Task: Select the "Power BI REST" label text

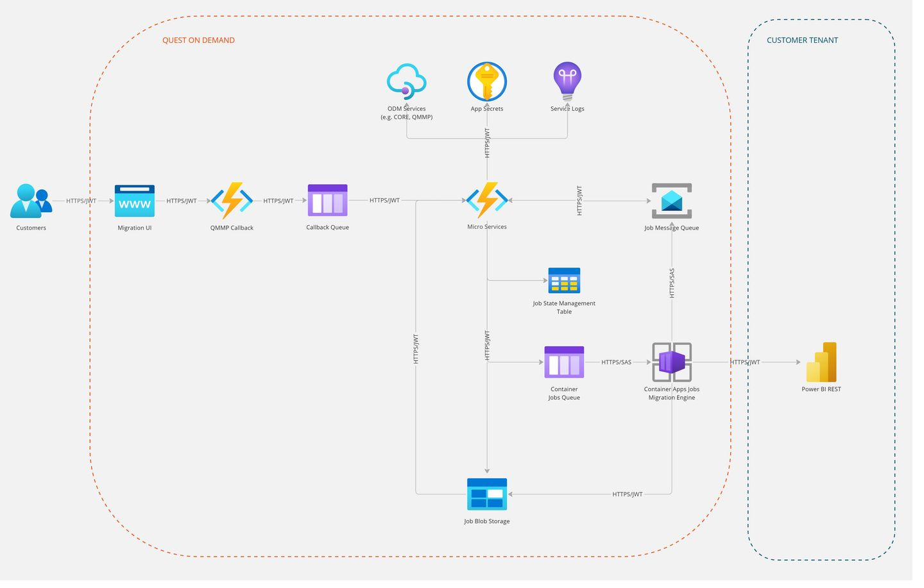Action: 821,389
